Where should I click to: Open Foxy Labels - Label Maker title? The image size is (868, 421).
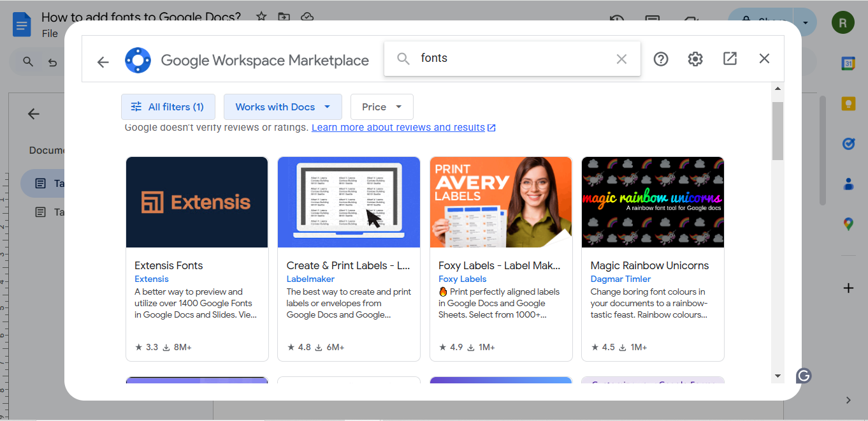tap(500, 265)
